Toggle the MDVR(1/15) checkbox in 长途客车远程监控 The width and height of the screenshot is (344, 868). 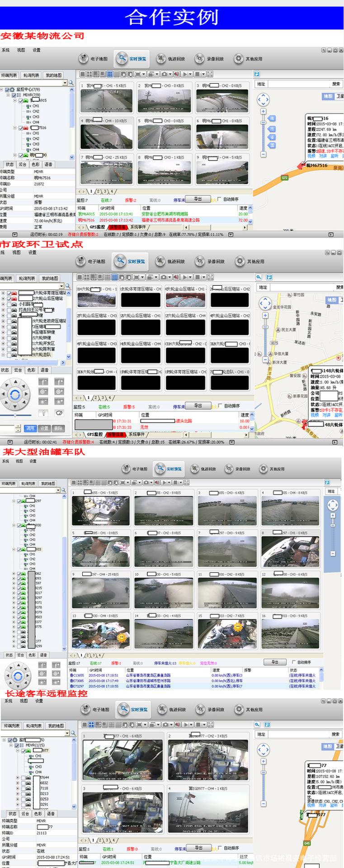point(17,745)
